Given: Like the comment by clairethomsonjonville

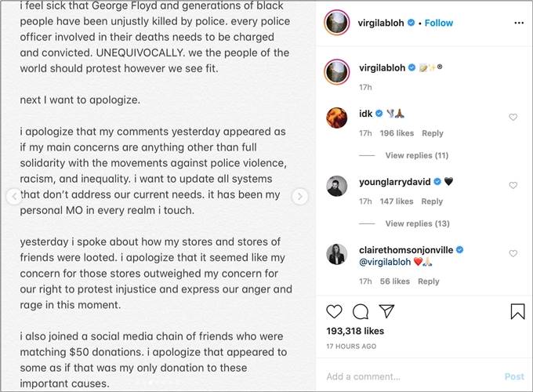Looking at the screenshot, I should tap(513, 254).
